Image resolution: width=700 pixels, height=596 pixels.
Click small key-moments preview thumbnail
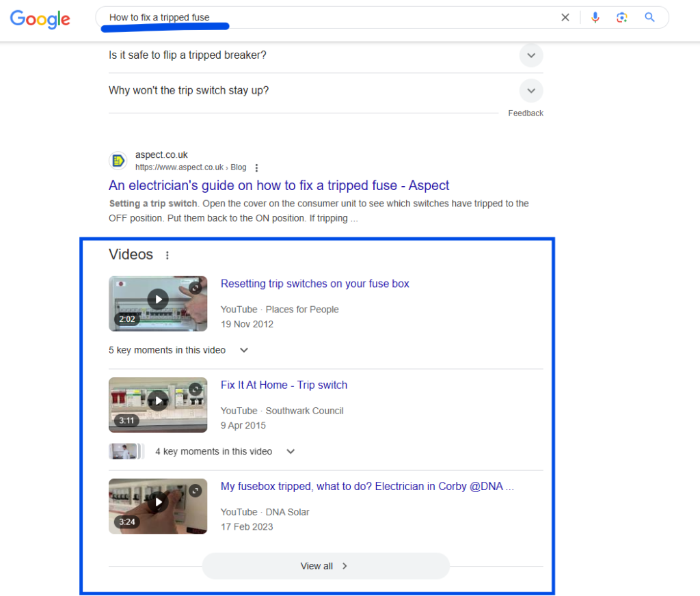(126, 451)
